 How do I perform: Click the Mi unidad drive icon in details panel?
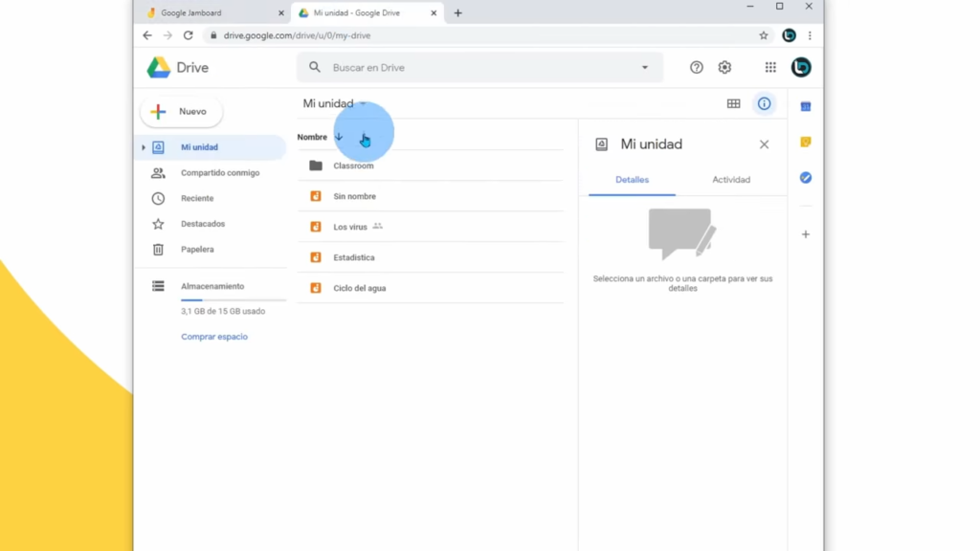click(601, 144)
